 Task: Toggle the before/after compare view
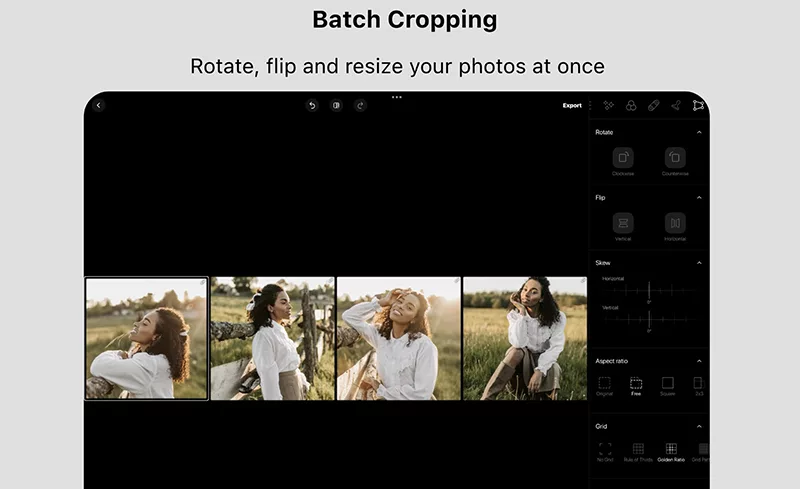click(336, 106)
